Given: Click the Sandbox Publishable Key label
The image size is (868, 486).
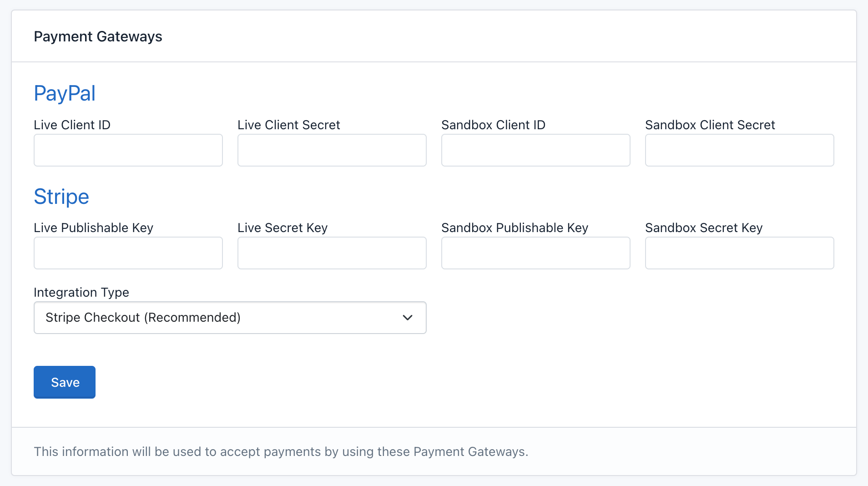Looking at the screenshot, I should click(x=515, y=228).
